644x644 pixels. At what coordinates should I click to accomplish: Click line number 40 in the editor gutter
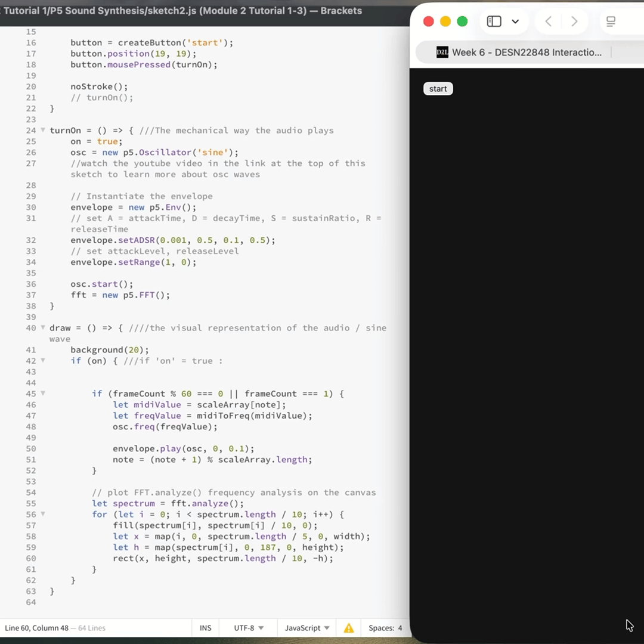coord(30,327)
